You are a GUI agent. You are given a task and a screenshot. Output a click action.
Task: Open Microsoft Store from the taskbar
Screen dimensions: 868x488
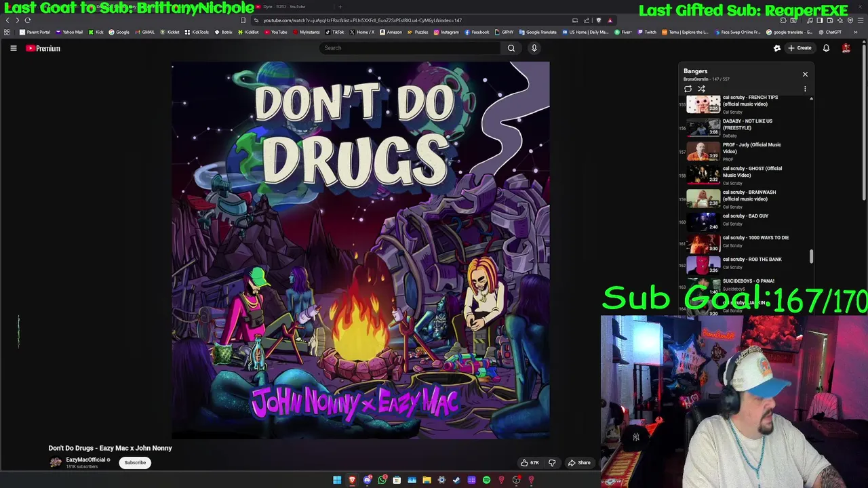pyautogui.click(x=397, y=481)
